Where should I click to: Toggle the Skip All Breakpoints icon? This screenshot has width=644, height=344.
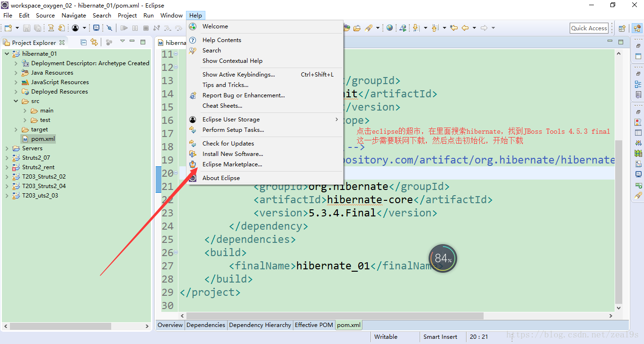109,28
